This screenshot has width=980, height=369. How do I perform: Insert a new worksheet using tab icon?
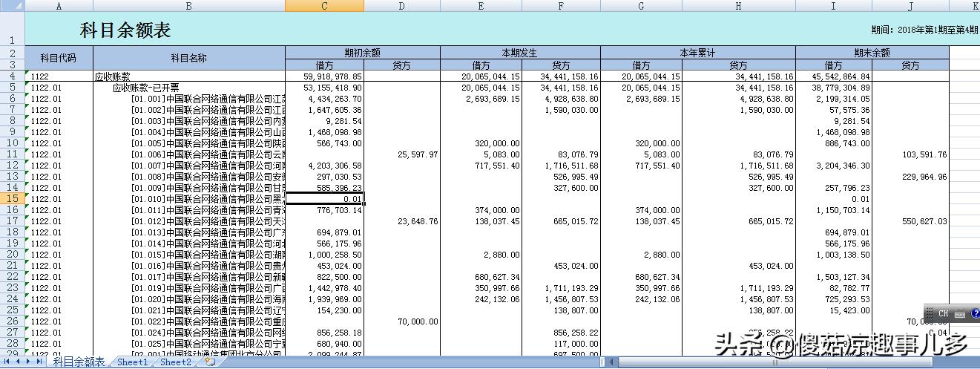click(211, 362)
